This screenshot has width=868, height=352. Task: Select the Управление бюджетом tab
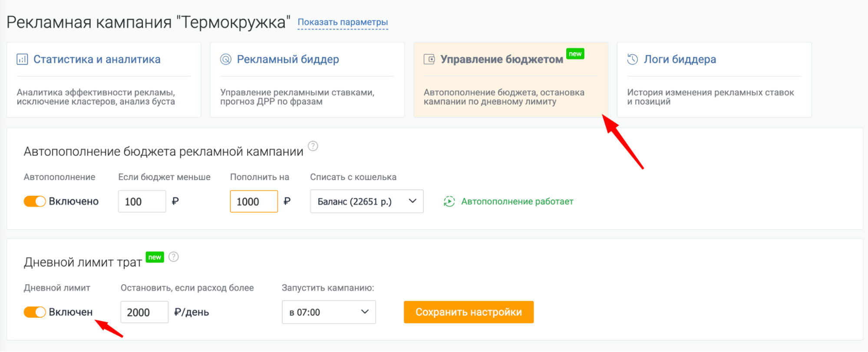tap(511, 79)
